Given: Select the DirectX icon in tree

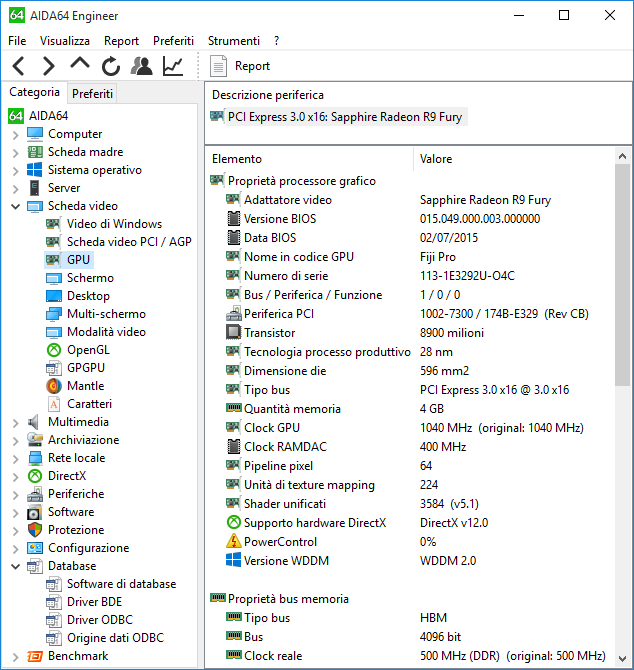Looking at the screenshot, I should coord(35,476).
